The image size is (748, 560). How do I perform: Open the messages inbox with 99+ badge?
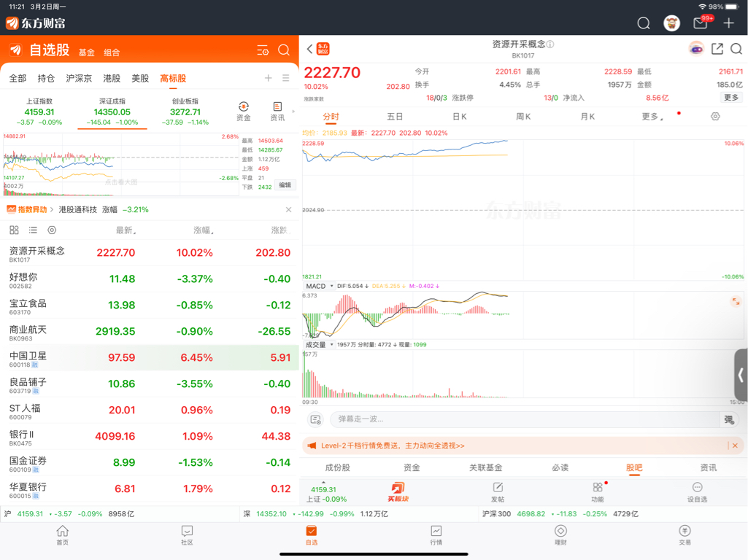(702, 22)
